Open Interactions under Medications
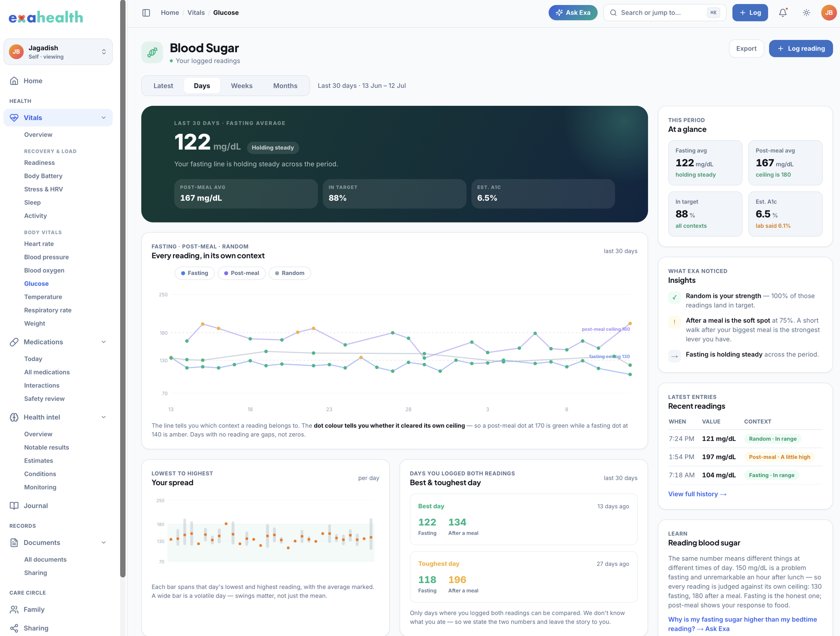This screenshot has width=840, height=636. point(42,385)
